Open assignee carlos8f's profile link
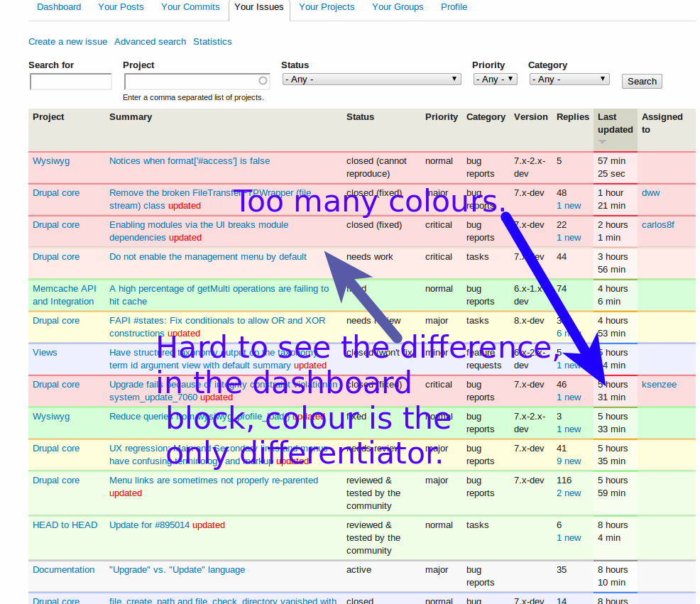This screenshot has height=604, width=700. (x=657, y=225)
